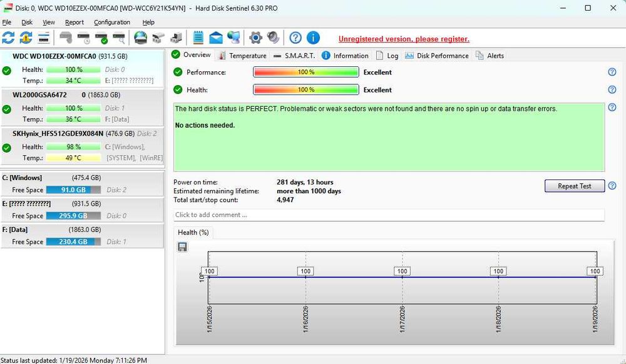The image size is (626, 364).
Task: Click green check icon for SKHynix disk
Action: (x=7, y=148)
